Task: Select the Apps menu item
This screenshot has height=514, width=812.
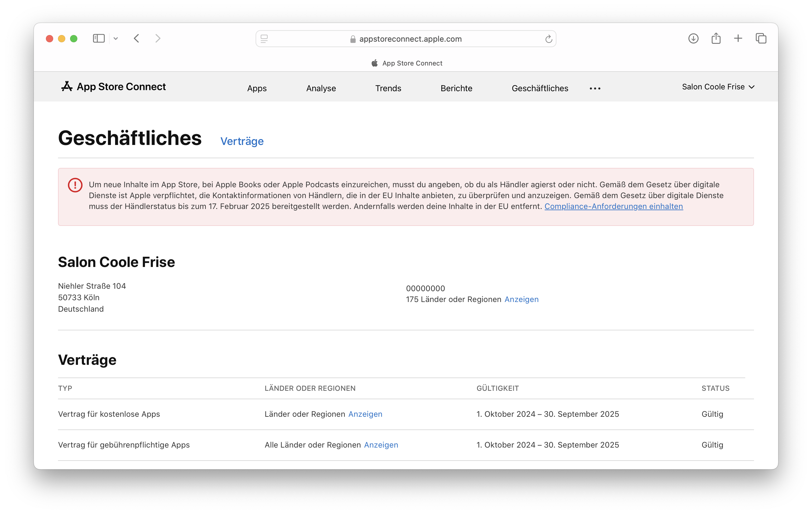Action: 257,88
